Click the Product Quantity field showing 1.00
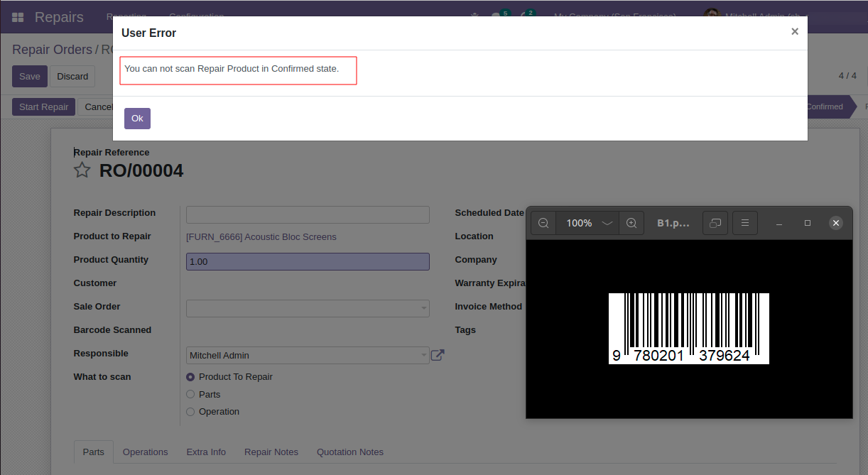This screenshot has height=475, width=868. 308,261
